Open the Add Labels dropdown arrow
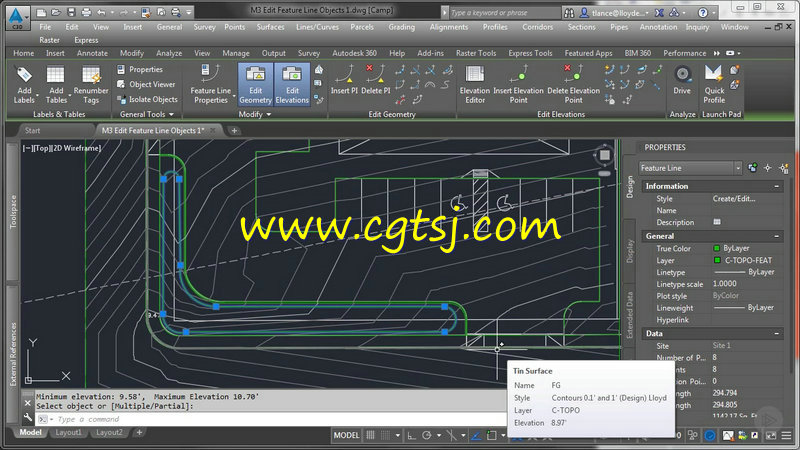 (37, 96)
